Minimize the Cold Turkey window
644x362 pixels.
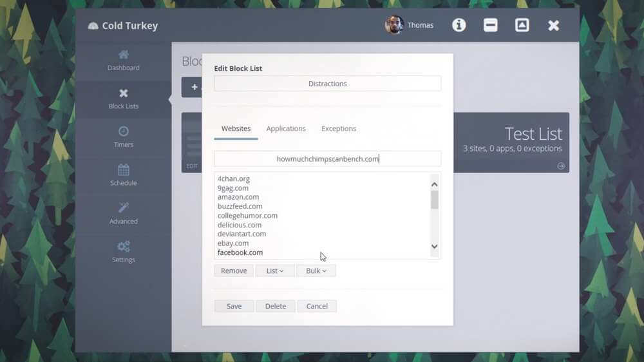point(490,25)
